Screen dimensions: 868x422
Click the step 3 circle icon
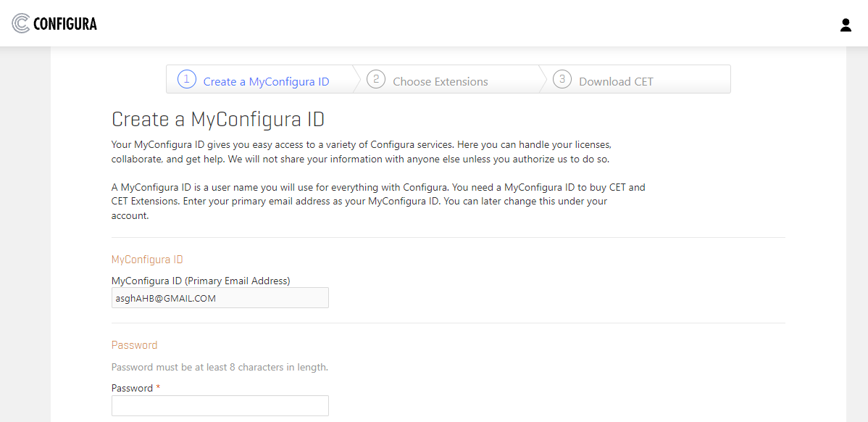(x=562, y=79)
